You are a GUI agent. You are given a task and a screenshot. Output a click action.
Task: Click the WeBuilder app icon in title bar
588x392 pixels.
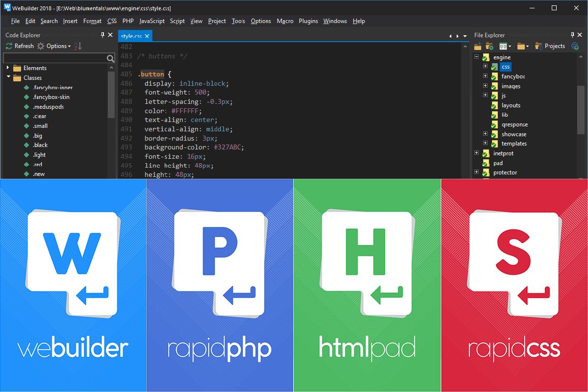pyautogui.click(x=7, y=7)
